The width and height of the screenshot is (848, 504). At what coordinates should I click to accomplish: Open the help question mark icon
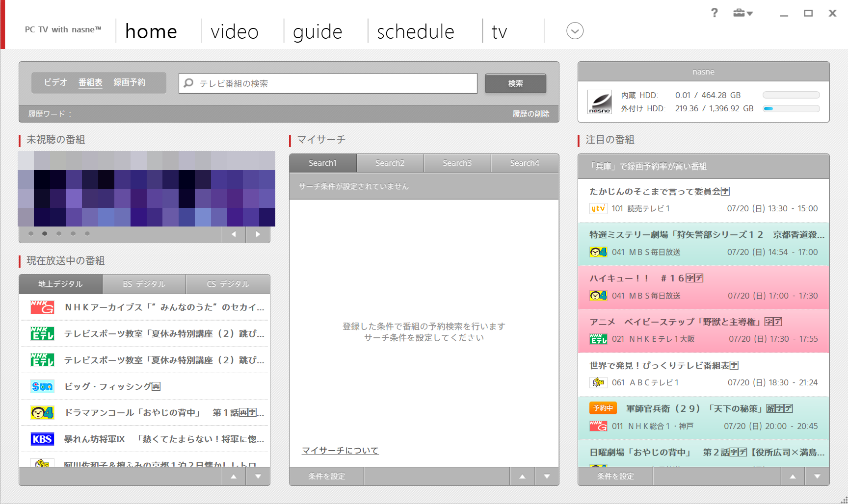click(x=715, y=13)
